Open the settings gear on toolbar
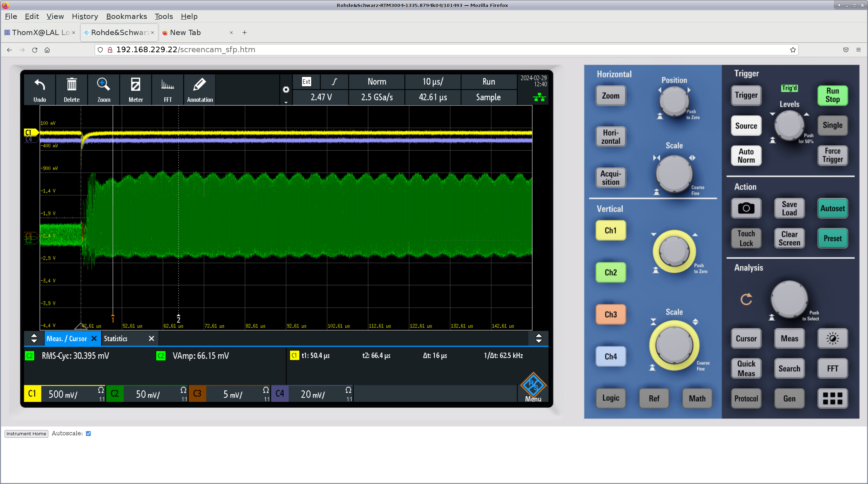Viewport: 868px width, 484px height. tap(286, 90)
